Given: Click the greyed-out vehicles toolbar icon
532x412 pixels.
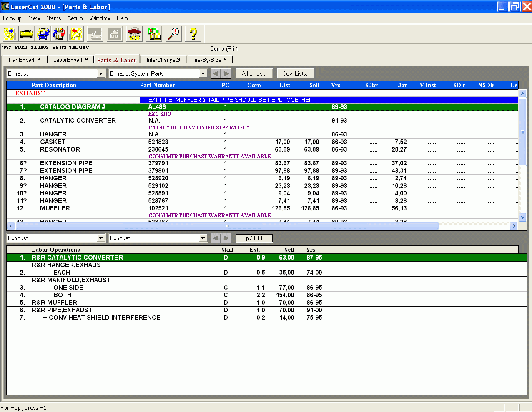Looking at the screenshot, I should click(x=95, y=34).
